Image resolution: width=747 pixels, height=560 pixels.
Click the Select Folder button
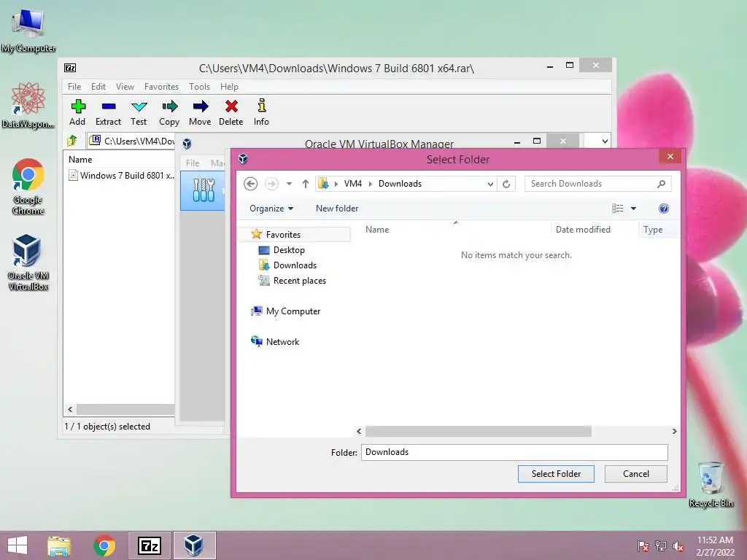556,474
